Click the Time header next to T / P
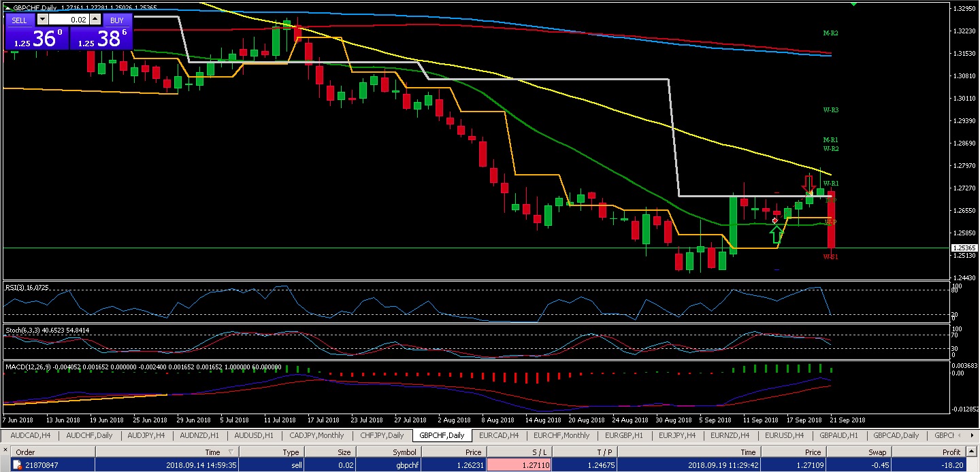The width and height of the screenshot is (980, 472). coord(689,452)
